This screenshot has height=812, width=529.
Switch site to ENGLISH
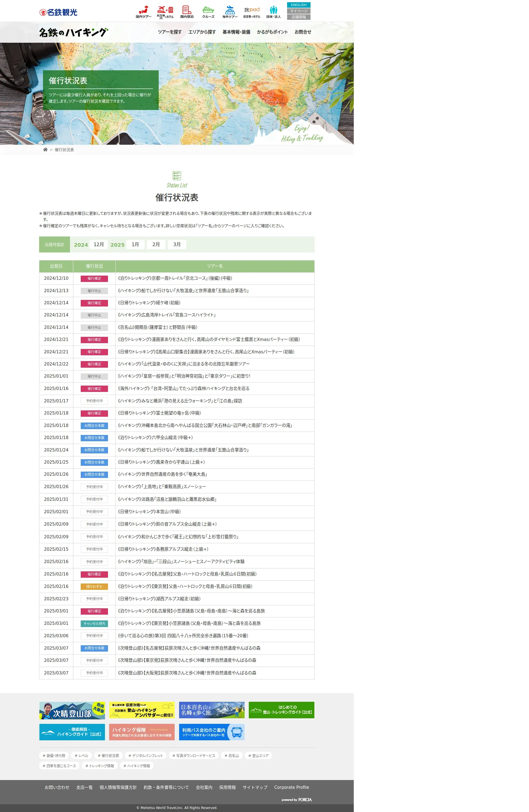(298, 5)
